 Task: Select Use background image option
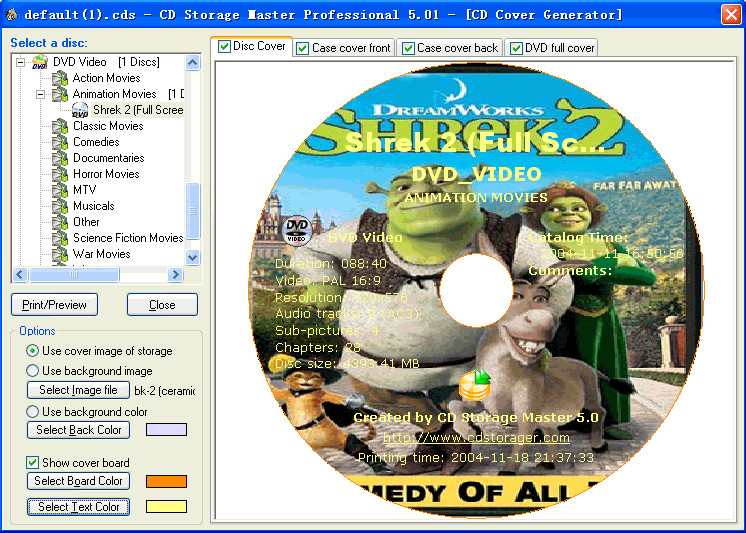point(32,371)
